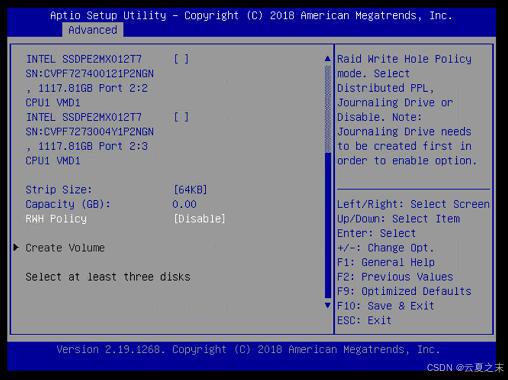
Task: Open the Create Volume submenu
Action: pyautogui.click(x=65, y=248)
